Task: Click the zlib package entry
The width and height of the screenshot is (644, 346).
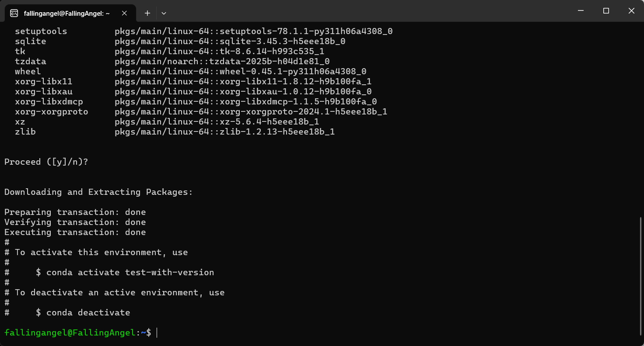Action: (x=175, y=132)
